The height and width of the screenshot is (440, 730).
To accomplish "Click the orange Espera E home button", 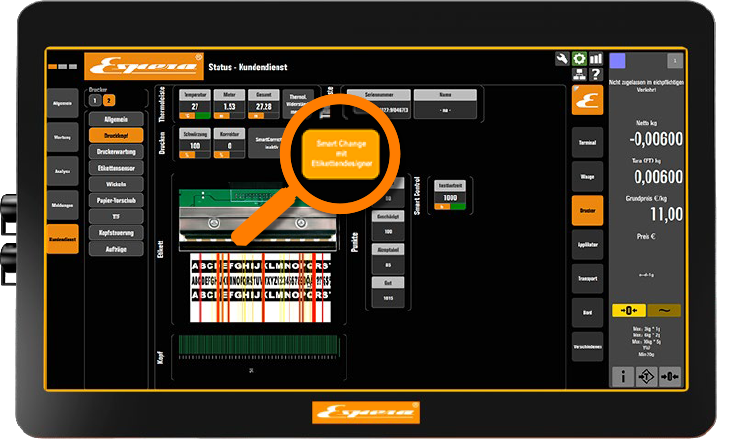I will tap(588, 100).
